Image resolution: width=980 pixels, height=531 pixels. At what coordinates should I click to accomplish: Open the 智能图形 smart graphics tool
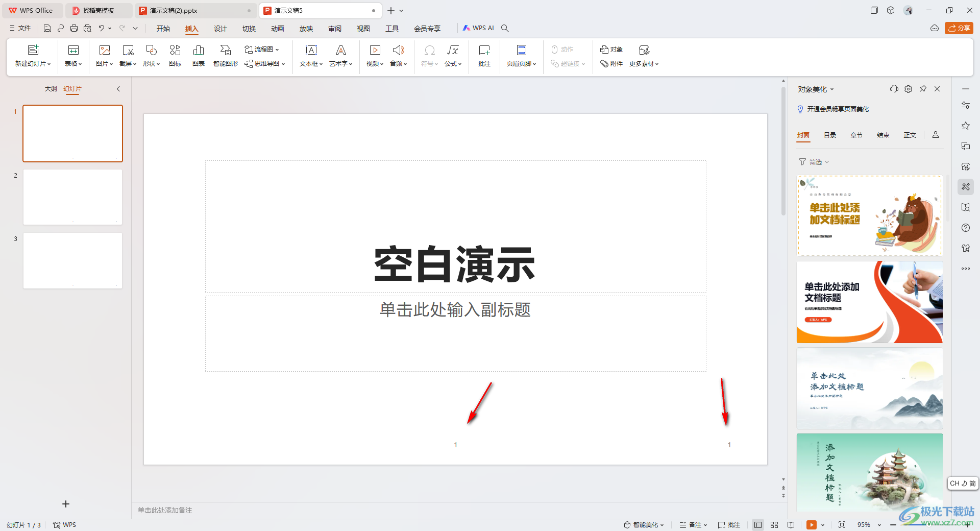point(225,56)
